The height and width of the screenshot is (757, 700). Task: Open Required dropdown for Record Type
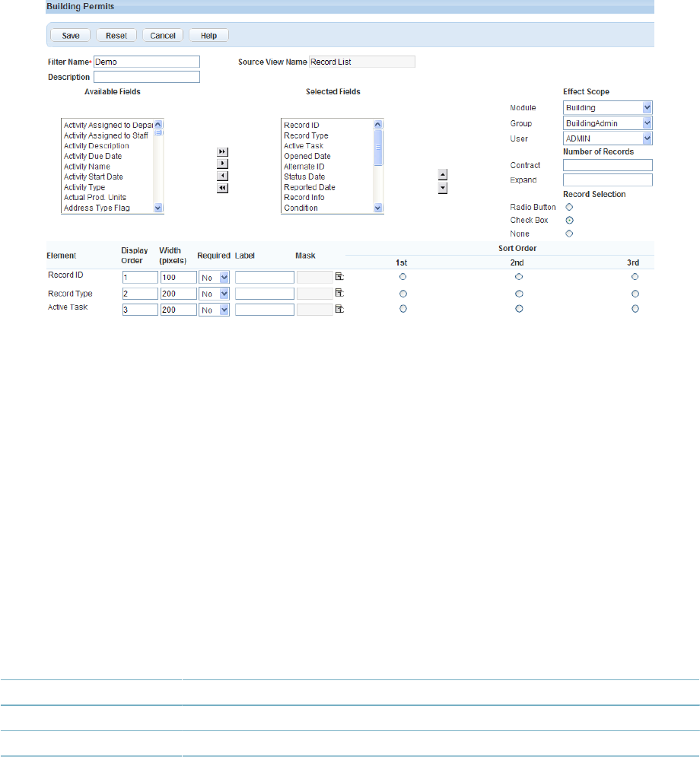click(214, 294)
